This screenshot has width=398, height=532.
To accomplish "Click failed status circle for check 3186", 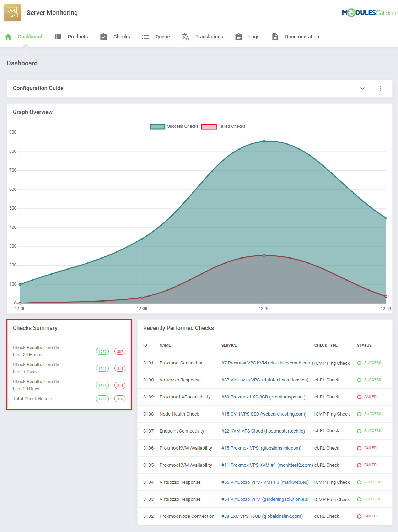I will pyautogui.click(x=359, y=448).
